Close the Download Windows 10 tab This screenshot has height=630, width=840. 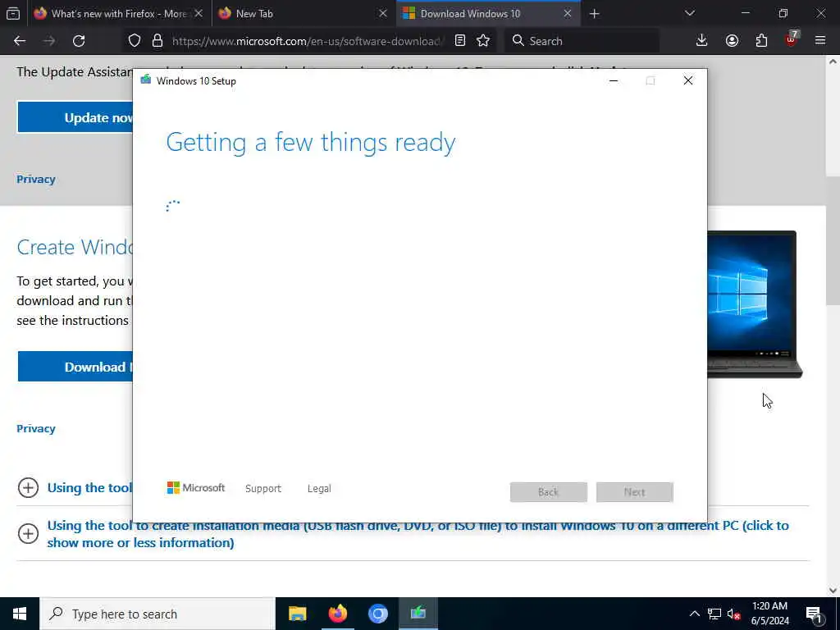pyautogui.click(x=568, y=13)
